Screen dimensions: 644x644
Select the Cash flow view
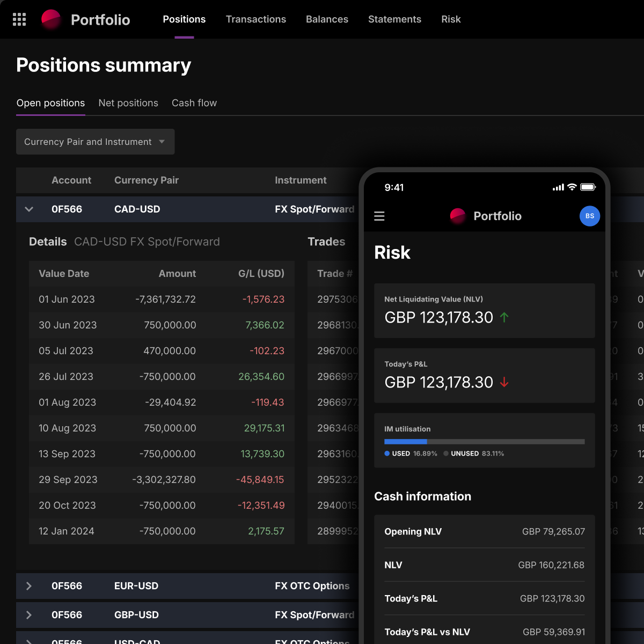click(194, 103)
